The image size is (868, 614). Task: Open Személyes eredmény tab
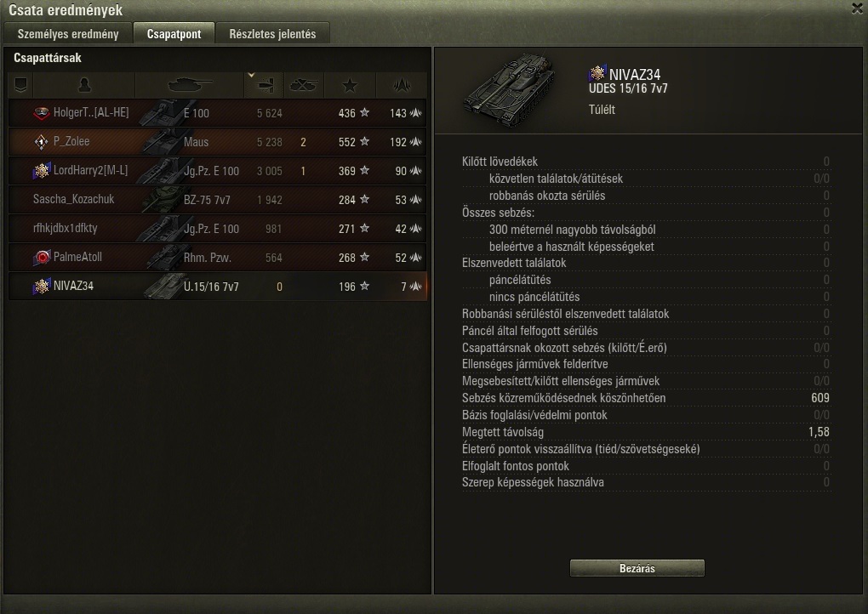click(68, 34)
